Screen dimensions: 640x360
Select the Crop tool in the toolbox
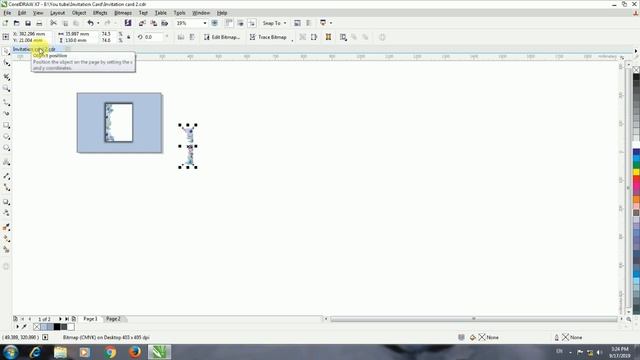tap(6, 77)
